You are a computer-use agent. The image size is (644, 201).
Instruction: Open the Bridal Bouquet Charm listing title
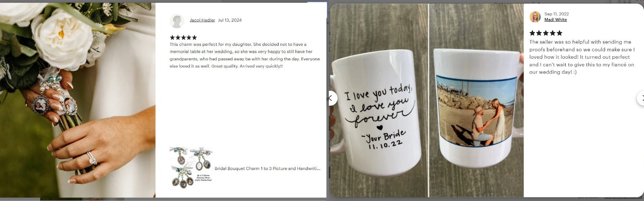(268, 168)
